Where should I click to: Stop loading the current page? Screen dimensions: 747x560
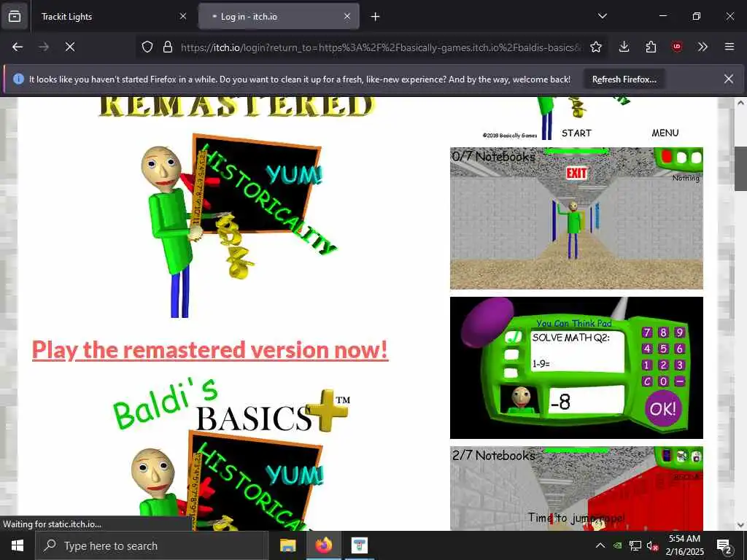70,47
